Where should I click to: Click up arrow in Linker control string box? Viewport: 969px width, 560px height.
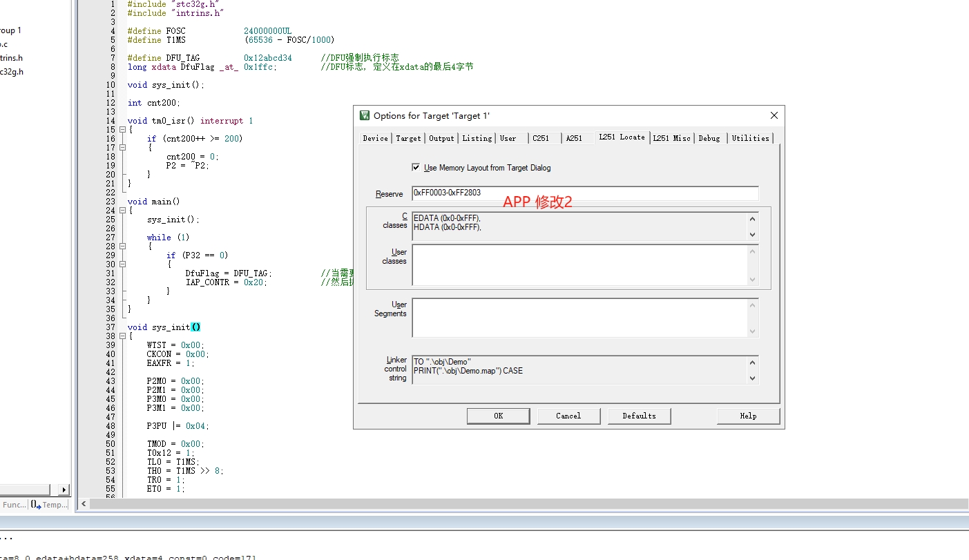752,363
